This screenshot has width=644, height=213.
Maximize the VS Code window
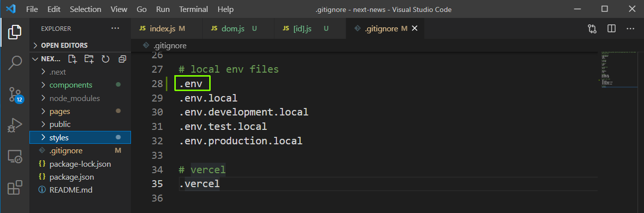[605, 9]
